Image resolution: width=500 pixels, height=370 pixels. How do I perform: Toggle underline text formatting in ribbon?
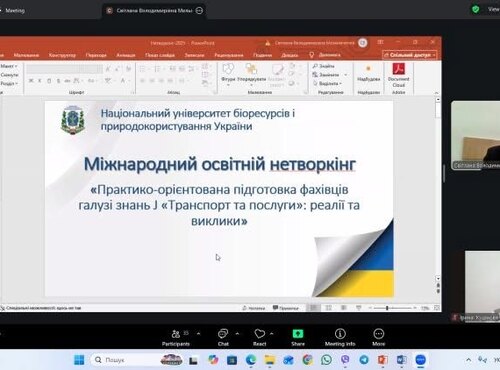(49, 81)
